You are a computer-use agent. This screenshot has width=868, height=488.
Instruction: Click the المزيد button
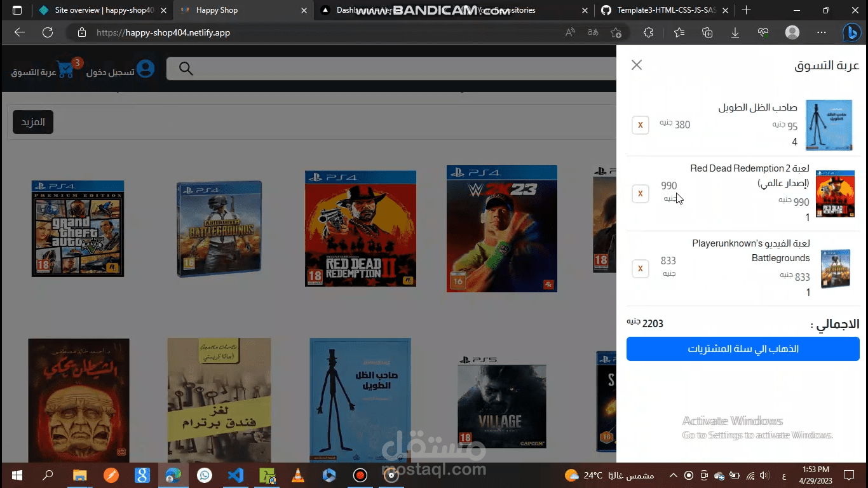(33, 122)
